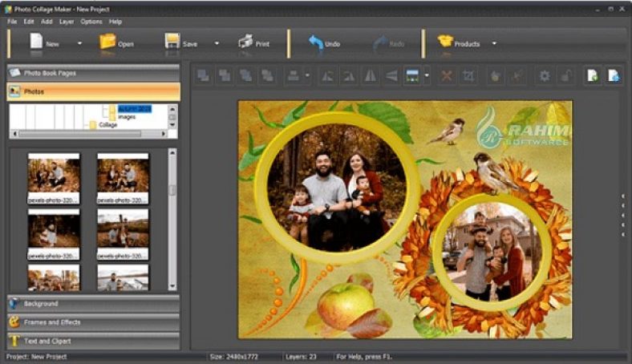The height and width of the screenshot is (364, 632).
Task: Click the settings gear icon
Action: click(545, 75)
